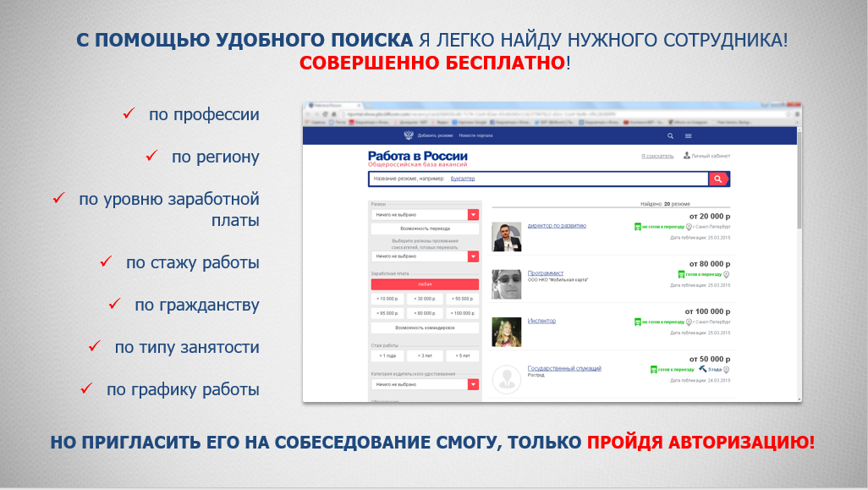The height and width of the screenshot is (490, 868).
Task: Click the Я соискатель link
Action: [x=657, y=156]
